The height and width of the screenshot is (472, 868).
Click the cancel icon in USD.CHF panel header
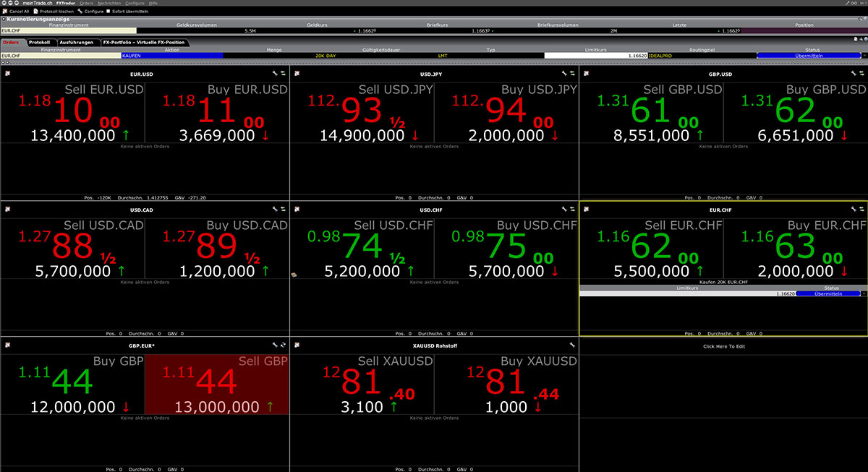(297, 210)
